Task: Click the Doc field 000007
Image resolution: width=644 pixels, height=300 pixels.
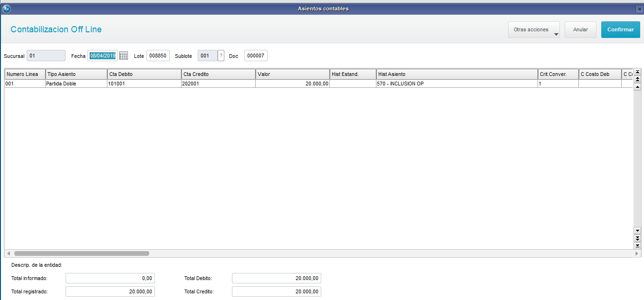Action: pyautogui.click(x=256, y=56)
